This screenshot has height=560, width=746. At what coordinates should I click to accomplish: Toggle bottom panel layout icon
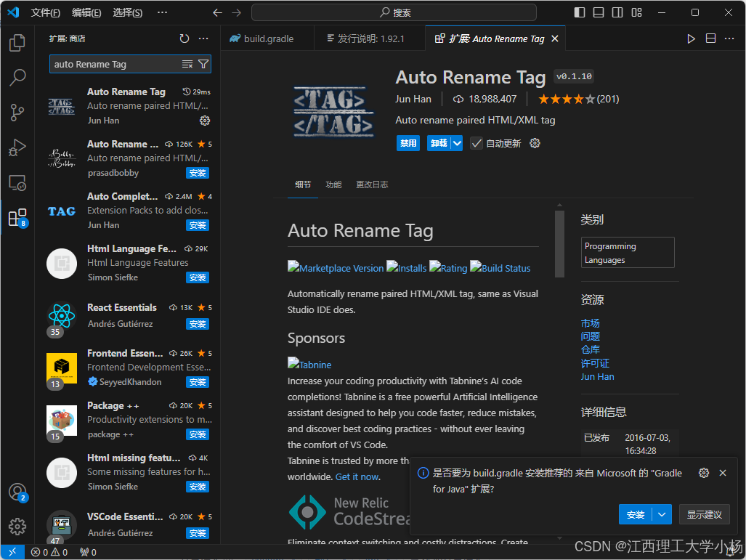(x=599, y=12)
